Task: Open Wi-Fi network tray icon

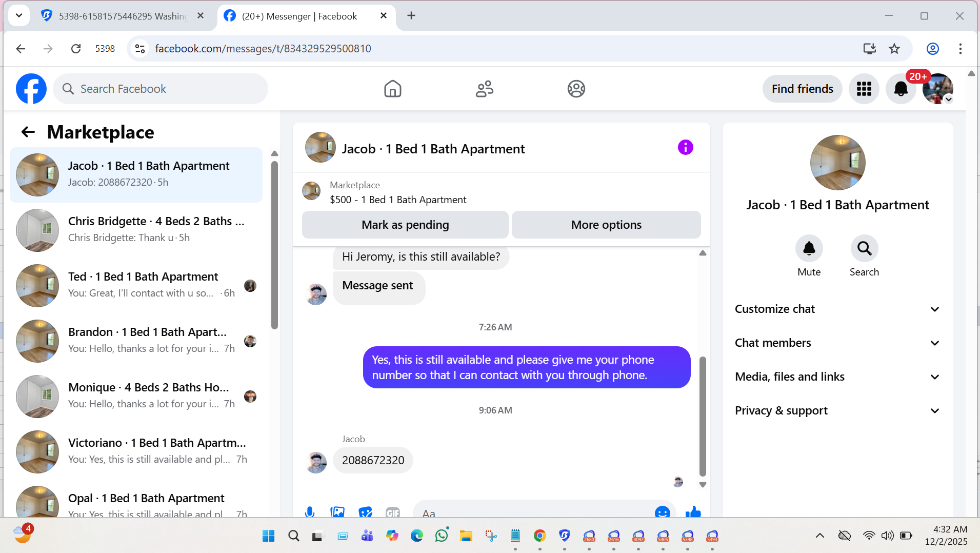Action: 869,536
